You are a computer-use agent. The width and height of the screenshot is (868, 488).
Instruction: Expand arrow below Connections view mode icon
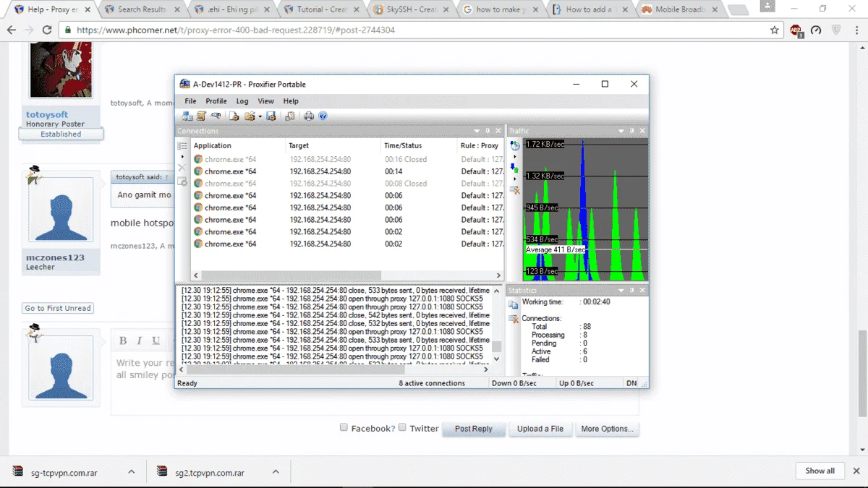182,157
